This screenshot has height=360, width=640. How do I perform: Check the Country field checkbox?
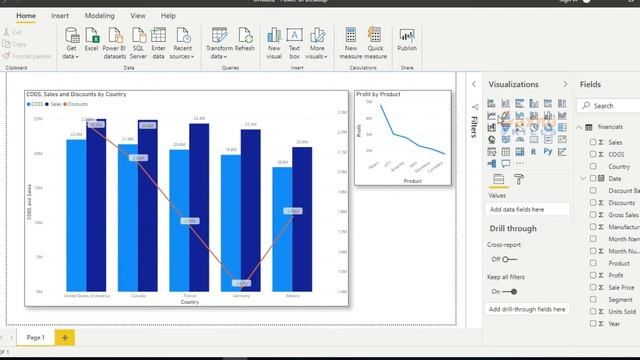coord(593,167)
